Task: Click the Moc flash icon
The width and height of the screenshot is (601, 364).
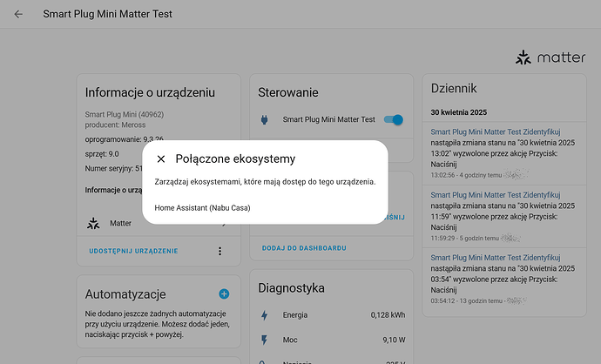Action: coord(264,340)
